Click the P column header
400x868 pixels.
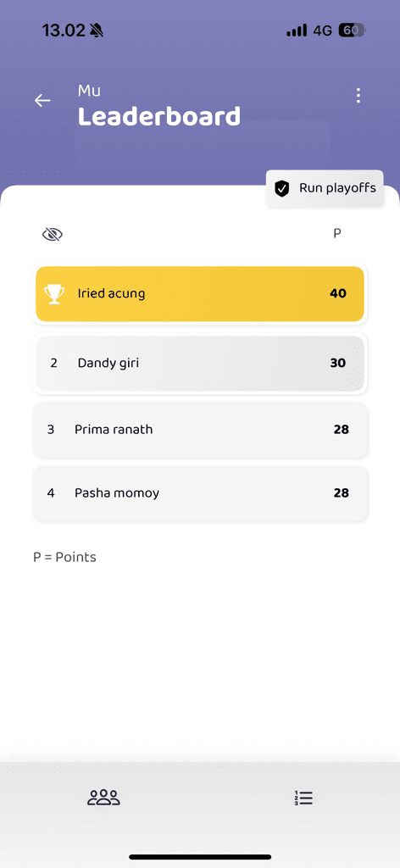tap(337, 234)
